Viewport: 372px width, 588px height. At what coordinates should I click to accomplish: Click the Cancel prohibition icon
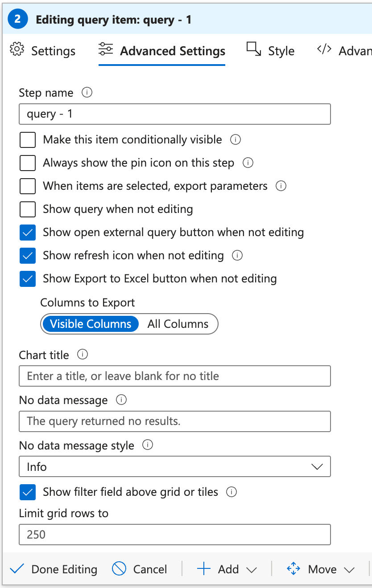click(x=118, y=569)
